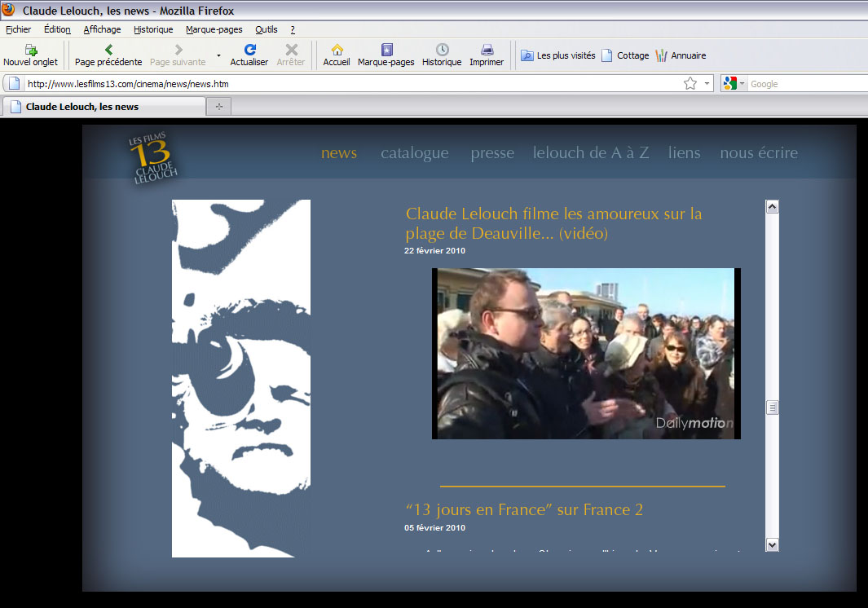
Task: Open the ? help menu
Action: [293, 29]
